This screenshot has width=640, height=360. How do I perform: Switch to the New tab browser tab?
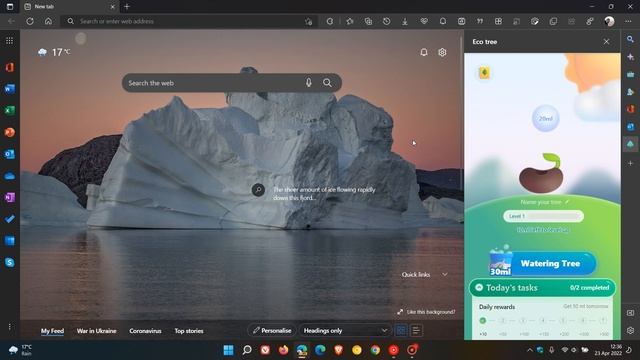[69, 7]
